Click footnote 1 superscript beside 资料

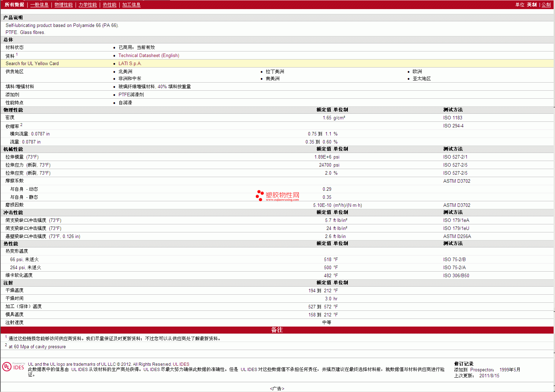(17, 54)
